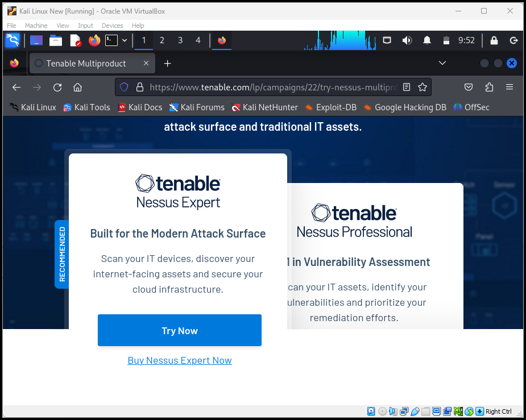This screenshot has width=526, height=420.
Task: Open VirtualBox File menu
Action: pos(11,26)
